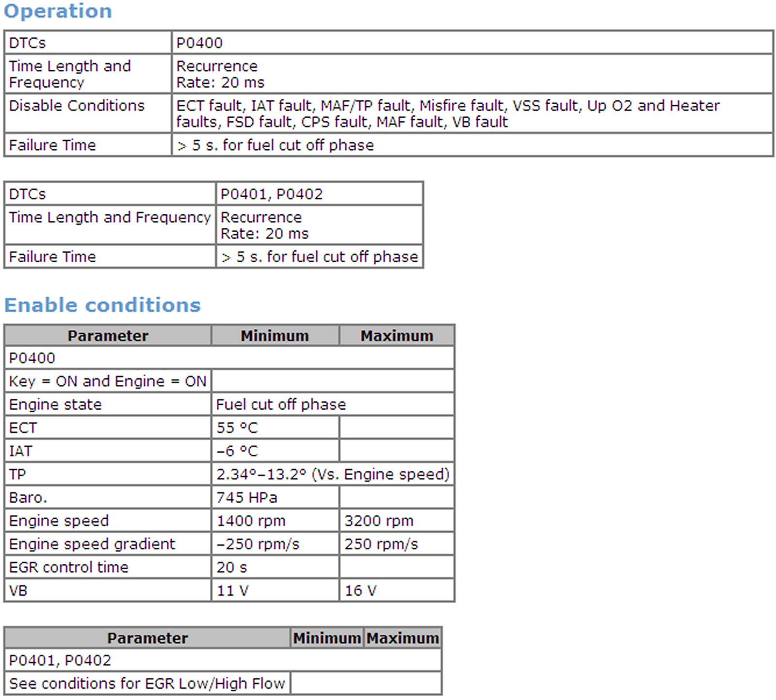This screenshot has width=776, height=700.
Task: Click the Operation section heading
Action: click(x=58, y=11)
